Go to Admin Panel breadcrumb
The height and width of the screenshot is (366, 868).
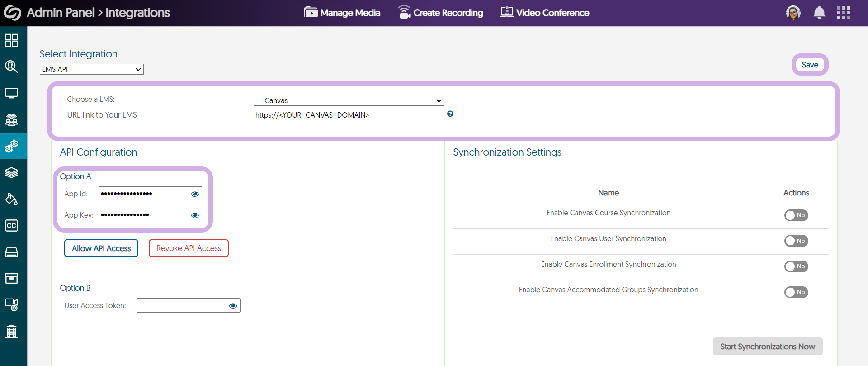[61, 13]
